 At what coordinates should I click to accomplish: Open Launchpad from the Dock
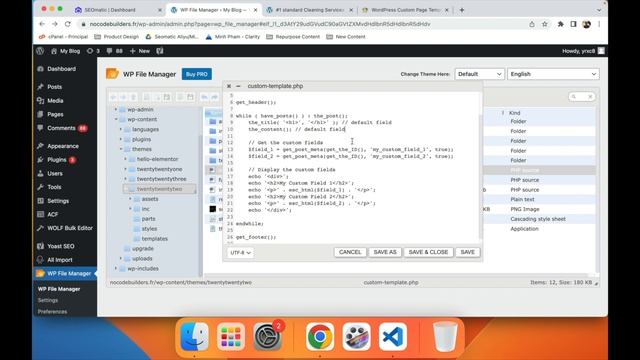click(x=231, y=337)
